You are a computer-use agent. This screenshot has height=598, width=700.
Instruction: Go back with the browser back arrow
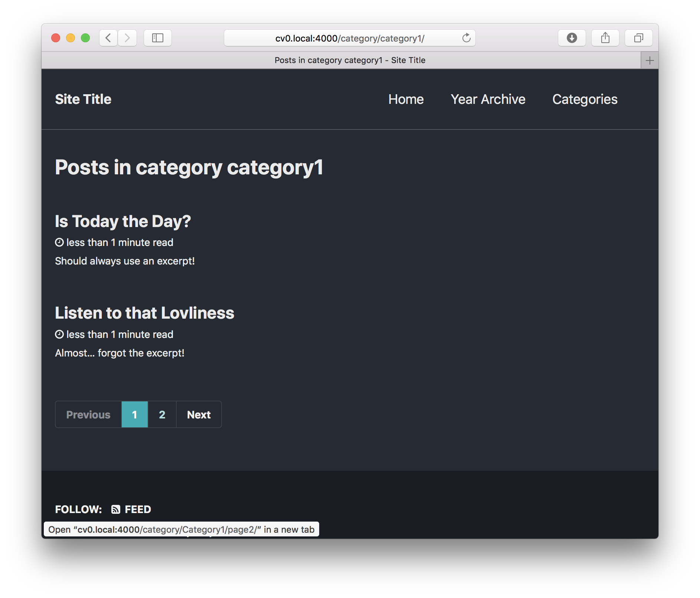(108, 38)
